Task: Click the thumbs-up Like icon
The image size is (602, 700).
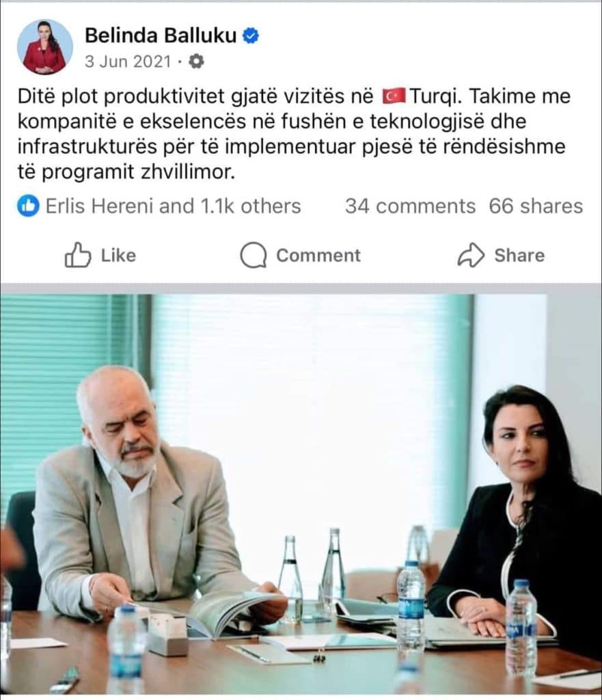Action: (x=78, y=255)
